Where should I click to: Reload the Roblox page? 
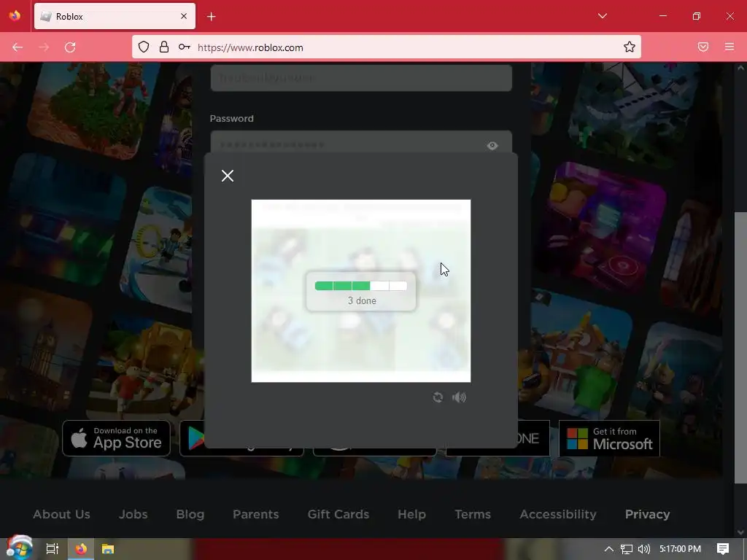click(x=70, y=47)
